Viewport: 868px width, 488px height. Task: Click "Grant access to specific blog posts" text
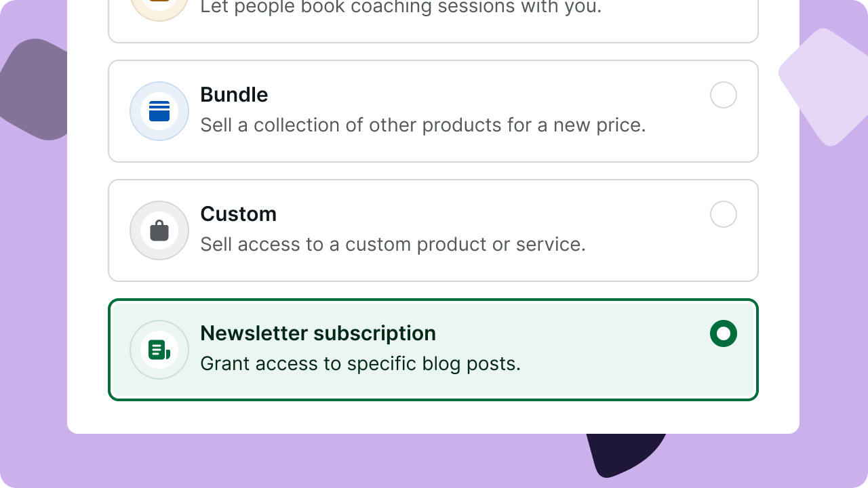(x=361, y=364)
